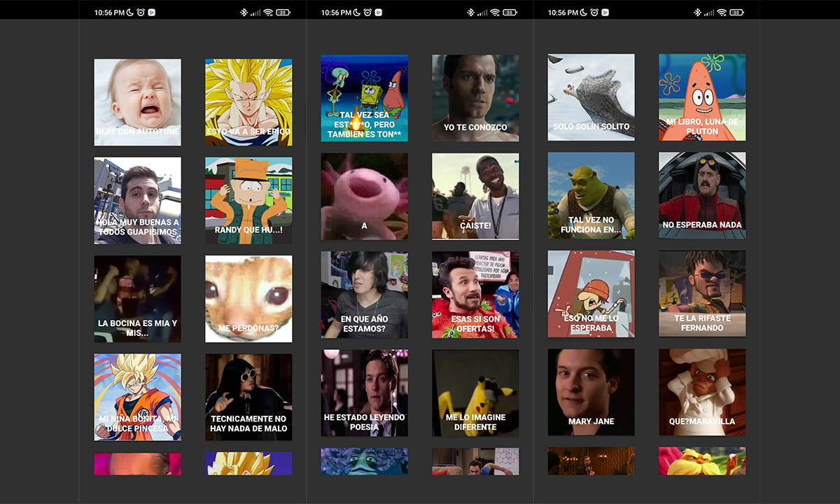Tap alarm clock icon in left phone status bar
This screenshot has height=504, width=840.
click(141, 13)
